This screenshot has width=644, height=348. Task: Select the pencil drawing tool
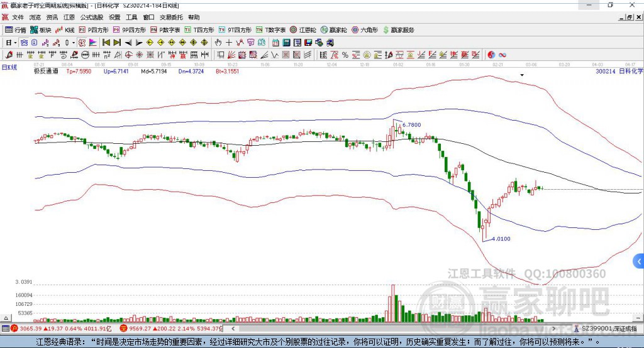[9, 55]
